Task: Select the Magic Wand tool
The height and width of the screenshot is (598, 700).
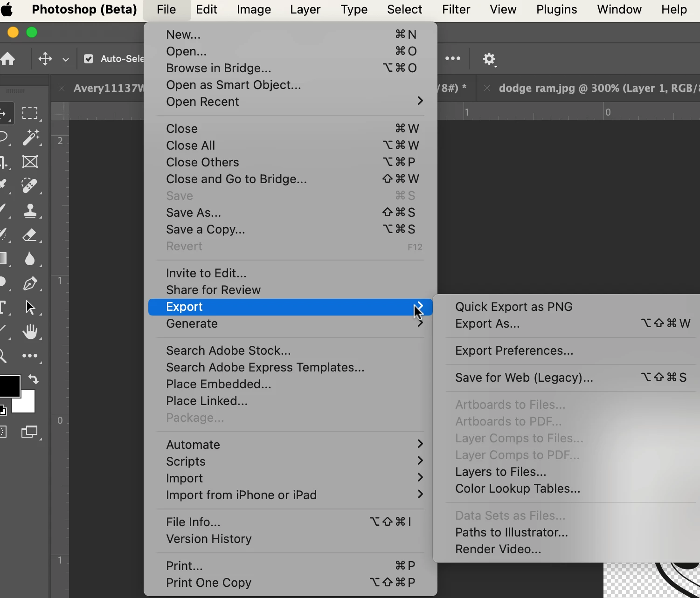Action: [31, 137]
